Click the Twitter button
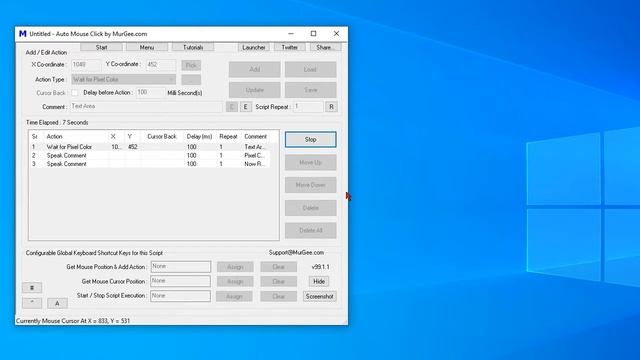Screen dimensions: 640x360 click(289, 47)
